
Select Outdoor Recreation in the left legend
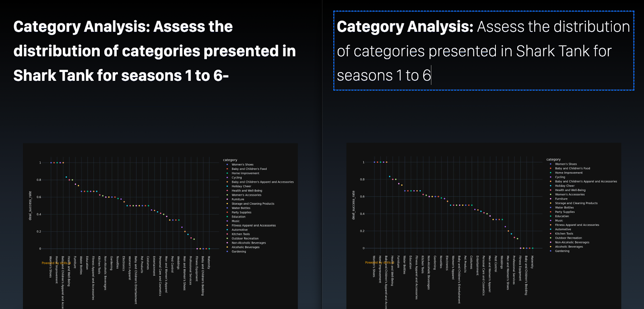[245, 239]
